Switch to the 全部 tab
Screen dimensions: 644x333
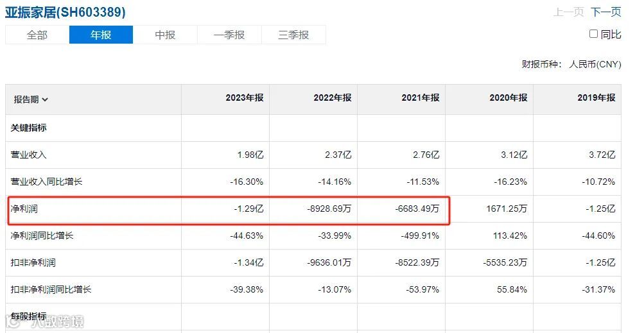pyautogui.click(x=37, y=35)
